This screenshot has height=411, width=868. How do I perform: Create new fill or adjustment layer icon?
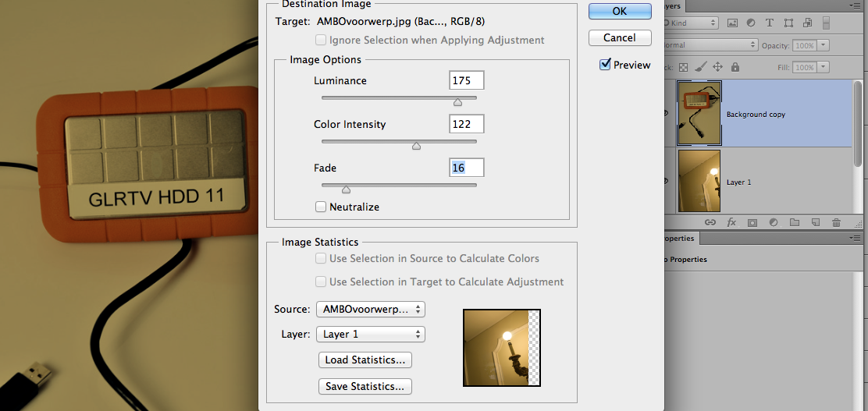pyautogui.click(x=774, y=222)
